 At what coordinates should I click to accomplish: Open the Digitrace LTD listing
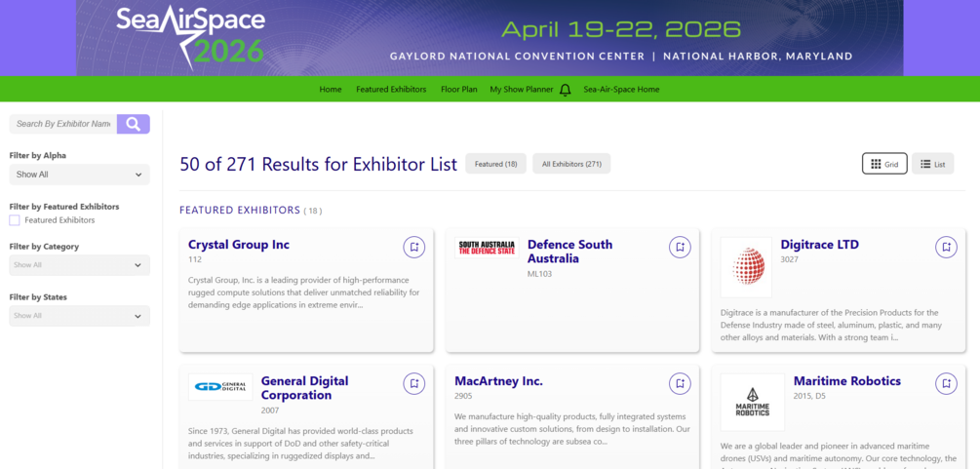tap(819, 245)
